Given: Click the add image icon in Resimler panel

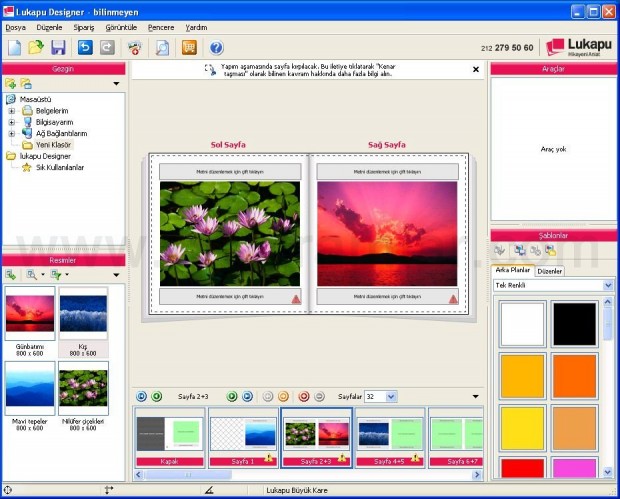Looking at the screenshot, I should tap(11, 274).
